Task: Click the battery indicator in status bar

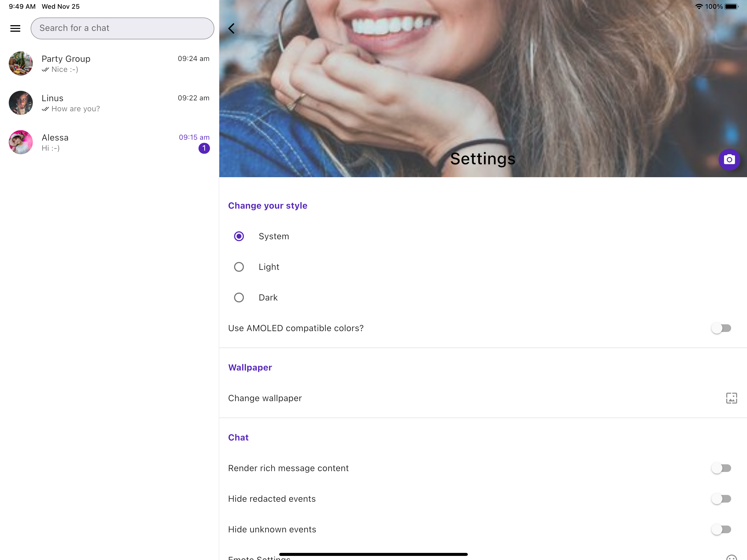Action: 731,6
